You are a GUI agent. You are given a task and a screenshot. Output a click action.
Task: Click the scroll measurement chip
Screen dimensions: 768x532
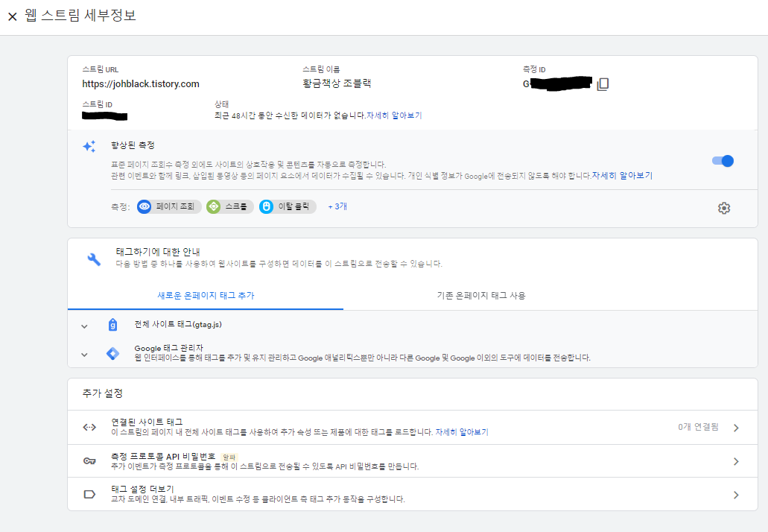click(229, 206)
